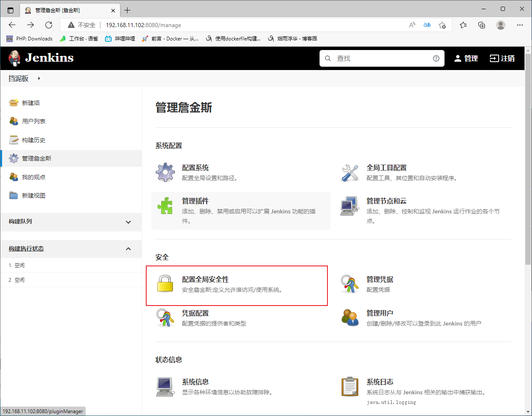
Task: Open 工作台 · 语雀 bookmark
Action: point(79,38)
